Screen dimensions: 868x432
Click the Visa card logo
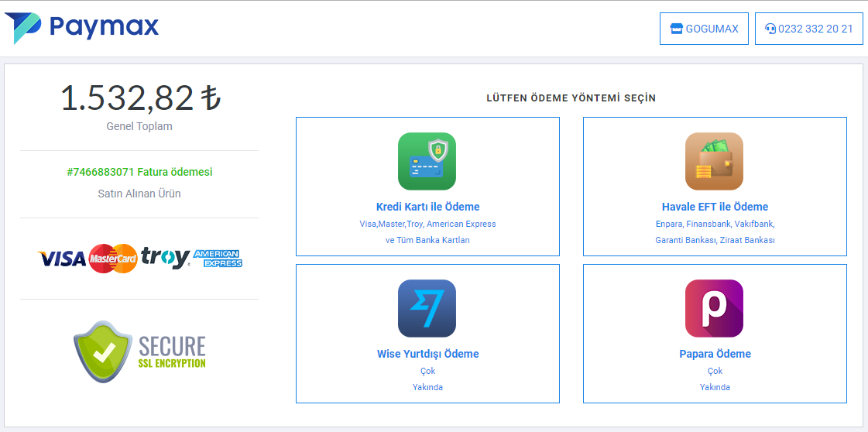click(61, 259)
